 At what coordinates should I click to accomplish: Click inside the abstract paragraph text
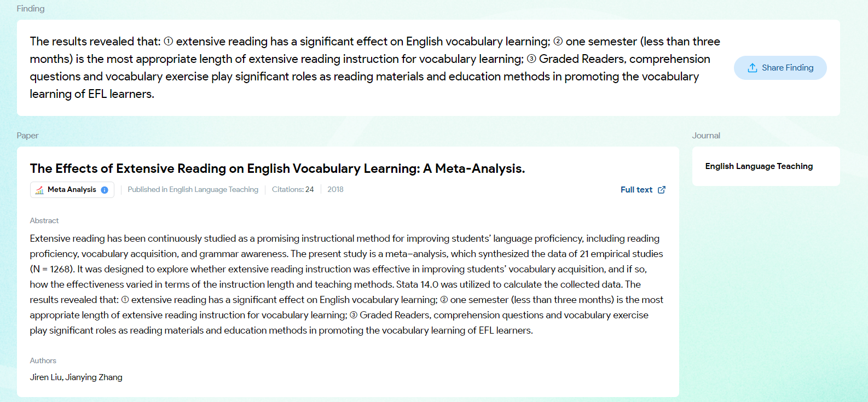click(x=347, y=284)
